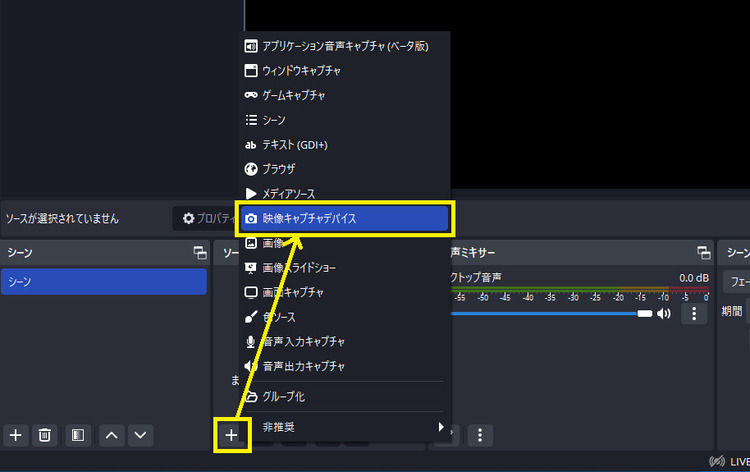Click the LIVE status bar indicator
The height and width of the screenshot is (472, 750).
coord(730,462)
